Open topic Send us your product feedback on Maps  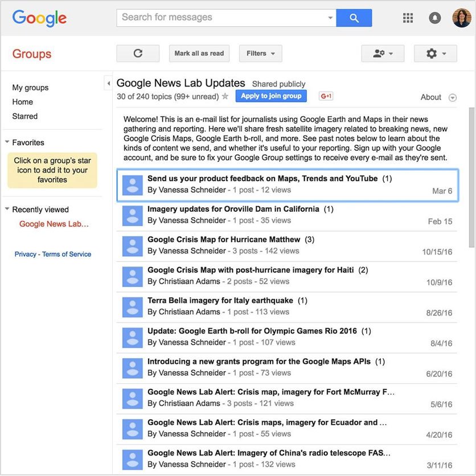[x=262, y=179]
